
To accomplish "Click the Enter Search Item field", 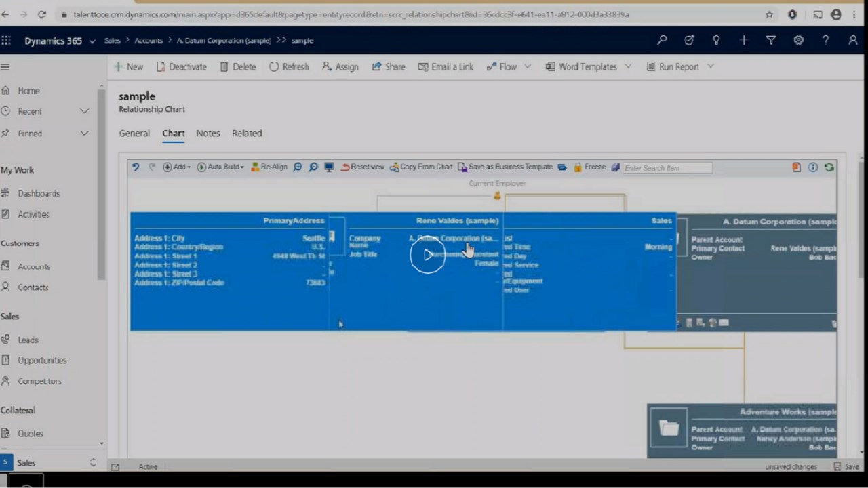I will click(667, 167).
